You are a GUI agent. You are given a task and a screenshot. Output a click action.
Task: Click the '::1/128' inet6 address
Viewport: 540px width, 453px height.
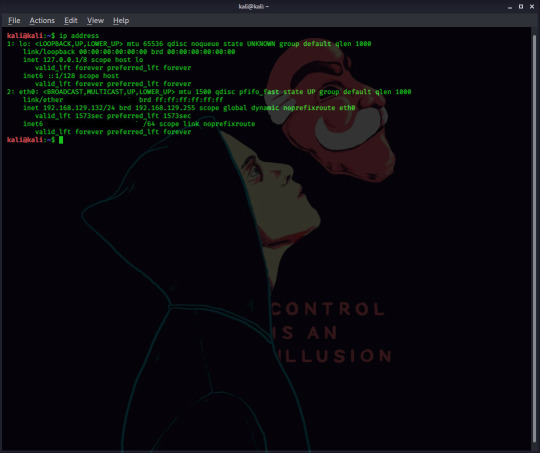(x=61, y=76)
